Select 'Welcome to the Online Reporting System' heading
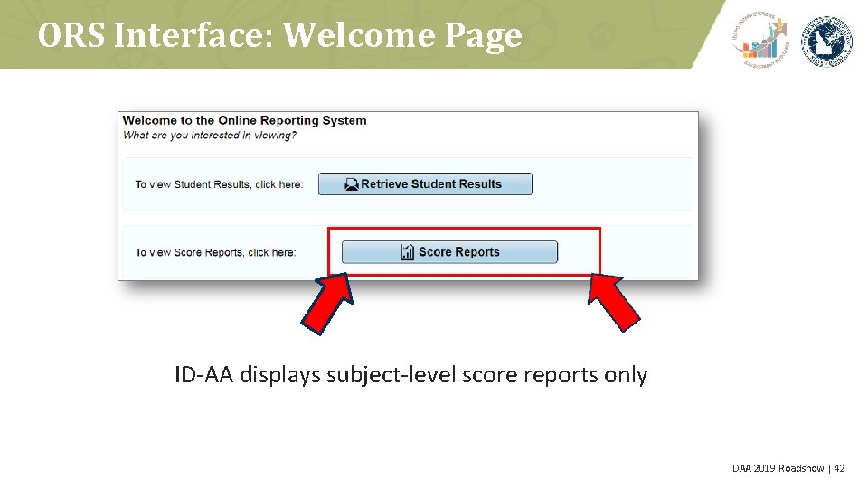 [244, 120]
